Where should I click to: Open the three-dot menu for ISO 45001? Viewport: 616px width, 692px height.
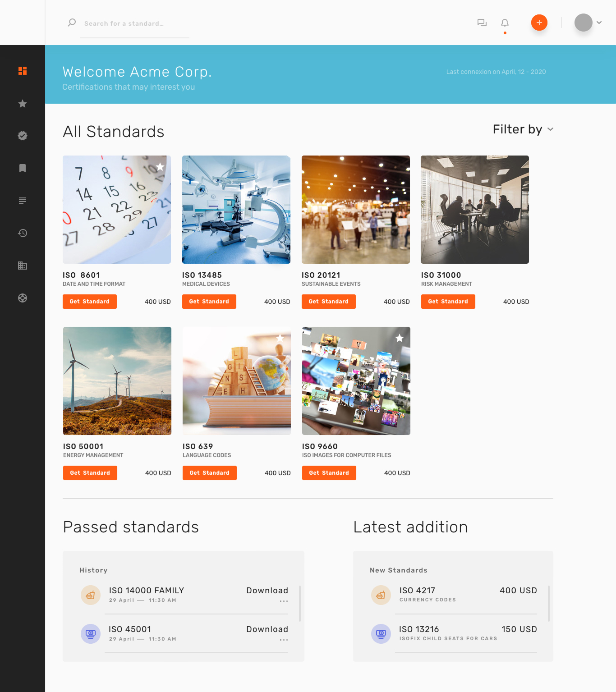[284, 640]
